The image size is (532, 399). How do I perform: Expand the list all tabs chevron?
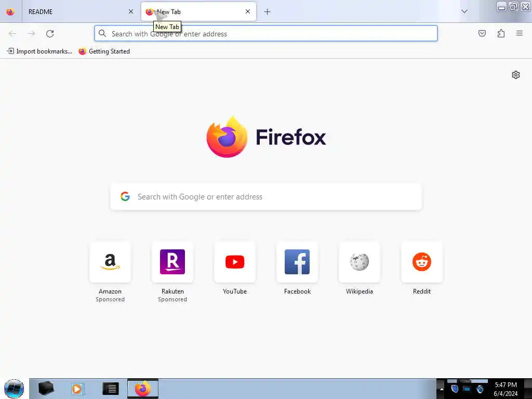pos(464,11)
